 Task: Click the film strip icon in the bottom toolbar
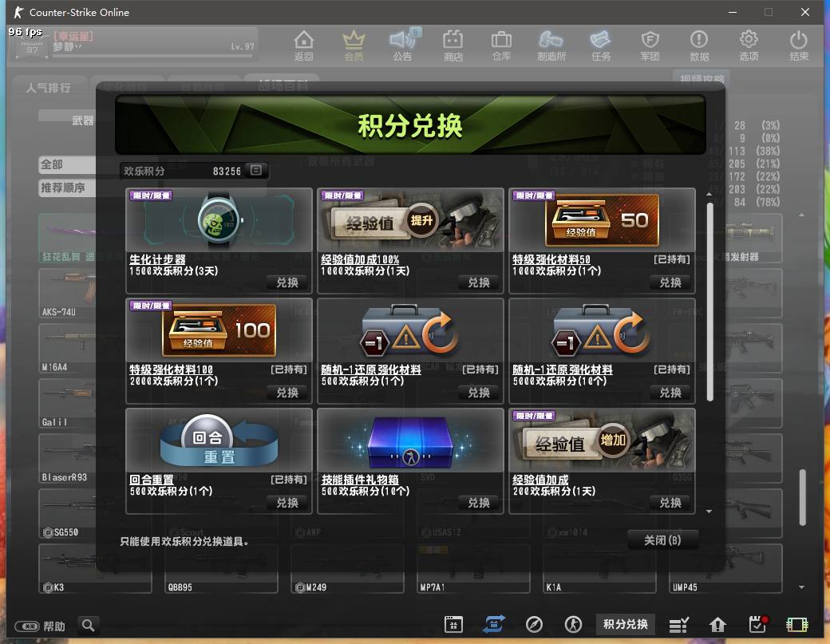tap(796, 625)
